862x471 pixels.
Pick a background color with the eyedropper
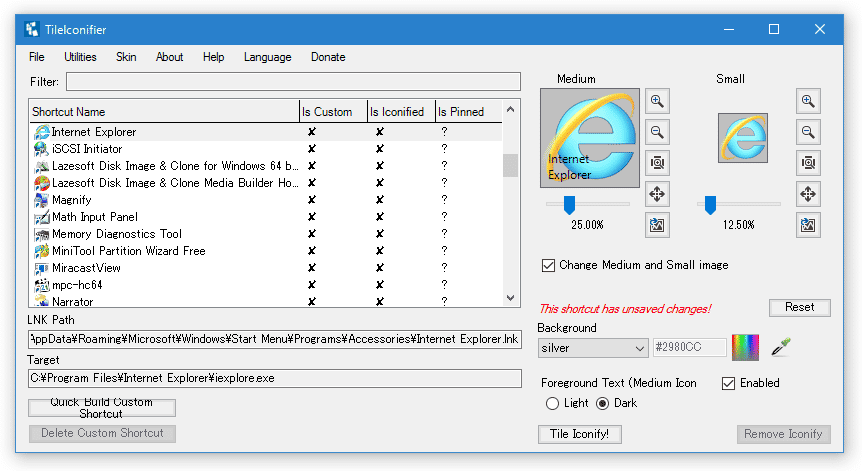(x=781, y=347)
